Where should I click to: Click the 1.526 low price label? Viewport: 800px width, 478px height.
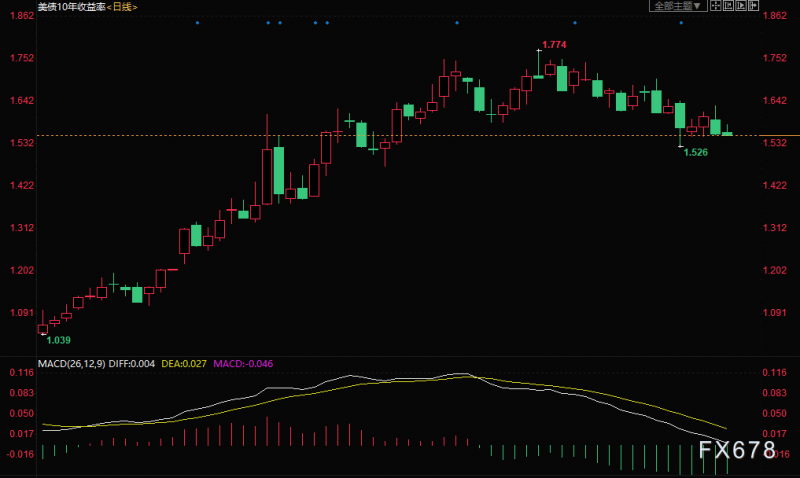(695, 153)
